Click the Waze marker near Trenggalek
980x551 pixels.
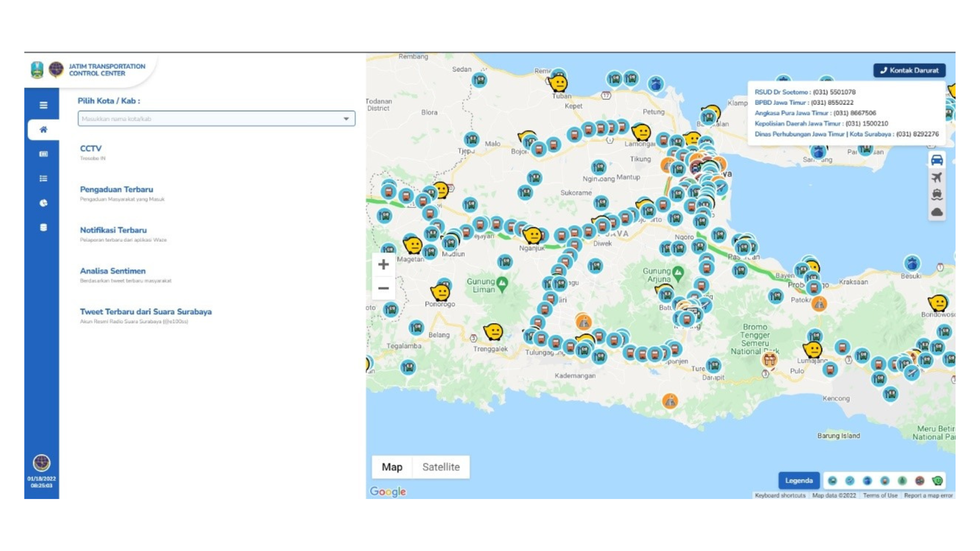(x=494, y=332)
